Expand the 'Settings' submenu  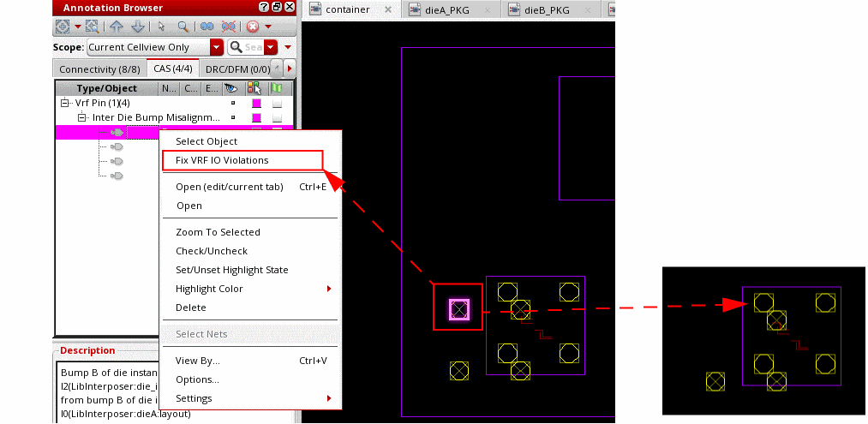point(251,398)
